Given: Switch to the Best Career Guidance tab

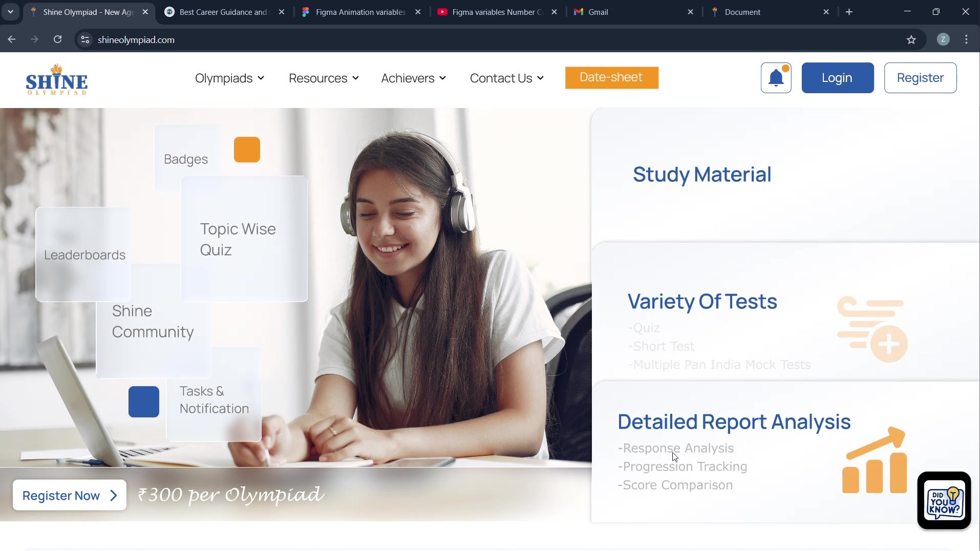Looking at the screenshot, I should click(223, 12).
